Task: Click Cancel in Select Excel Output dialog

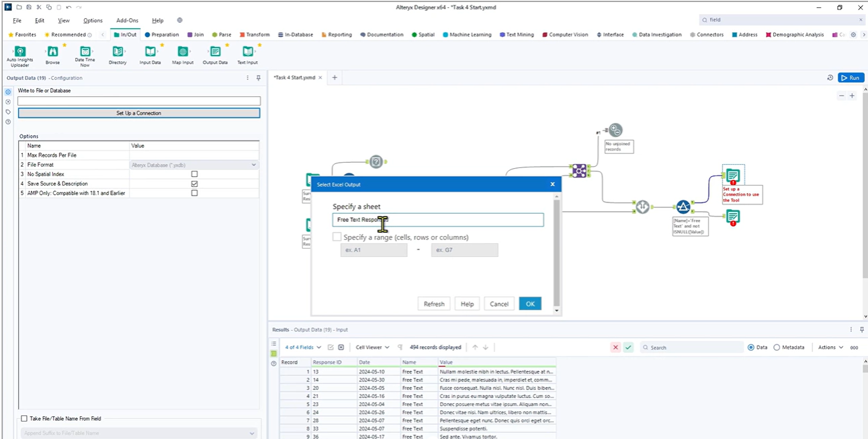Action: coord(499,304)
